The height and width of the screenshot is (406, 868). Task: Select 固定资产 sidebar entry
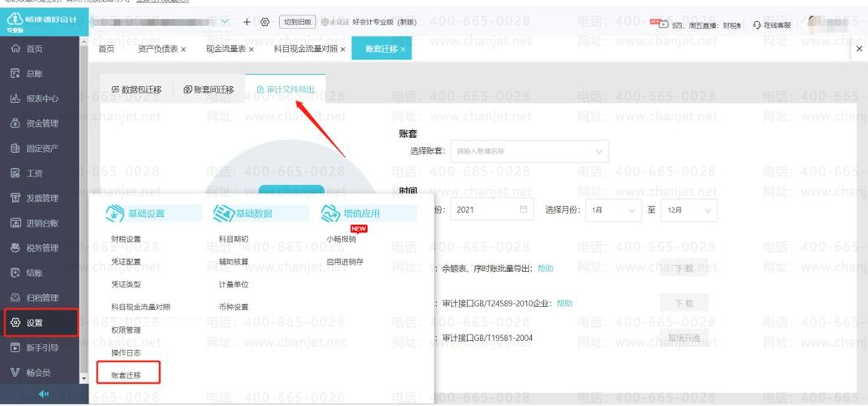[42, 149]
